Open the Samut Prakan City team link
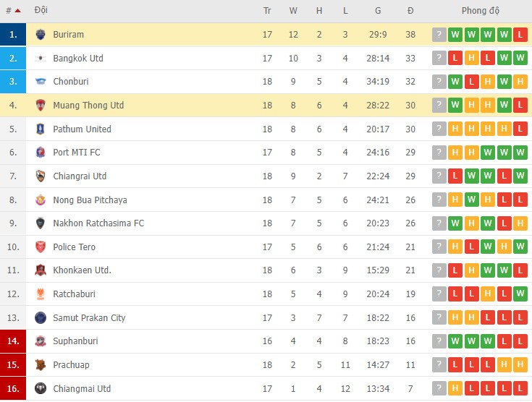The width and height of the screenshot is (532, 402). click(89, 317)
